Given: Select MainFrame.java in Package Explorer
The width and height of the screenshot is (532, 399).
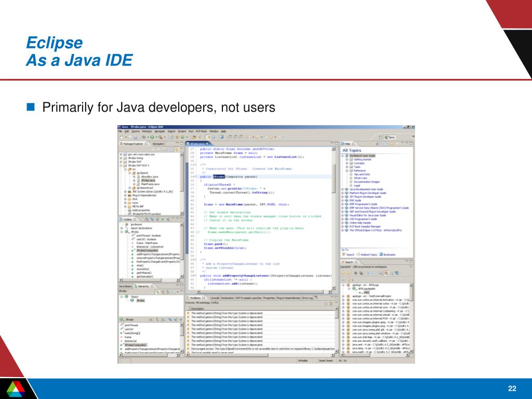Looking at the screenshot, I should tap(150, 184).
